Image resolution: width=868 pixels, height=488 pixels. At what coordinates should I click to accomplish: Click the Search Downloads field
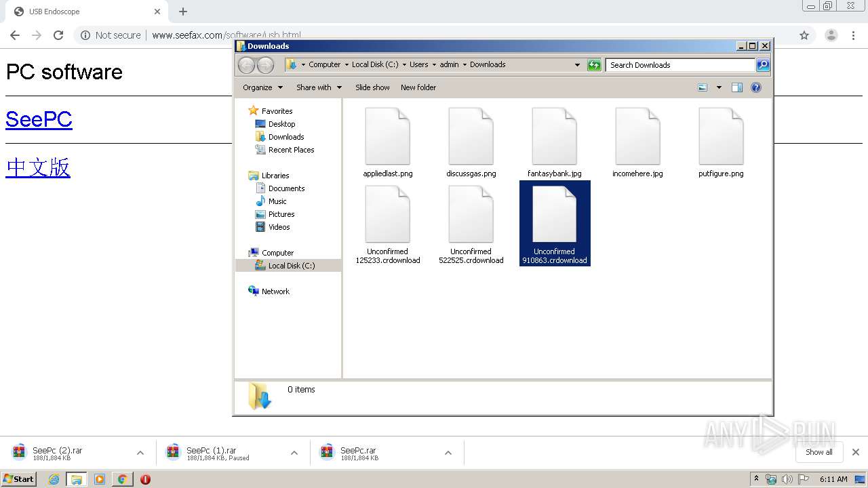pyautogui.click(x=680, y=65)
